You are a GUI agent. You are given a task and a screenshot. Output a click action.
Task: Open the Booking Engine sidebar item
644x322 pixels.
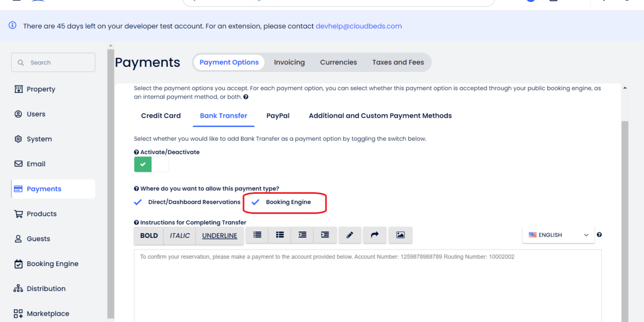click(x=51, y=263)
